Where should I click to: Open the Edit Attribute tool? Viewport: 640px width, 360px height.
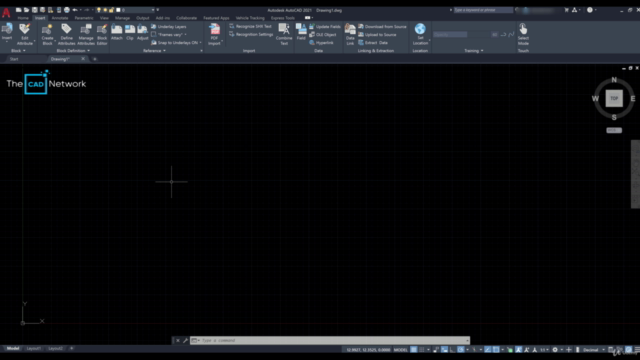pos(24,34)
